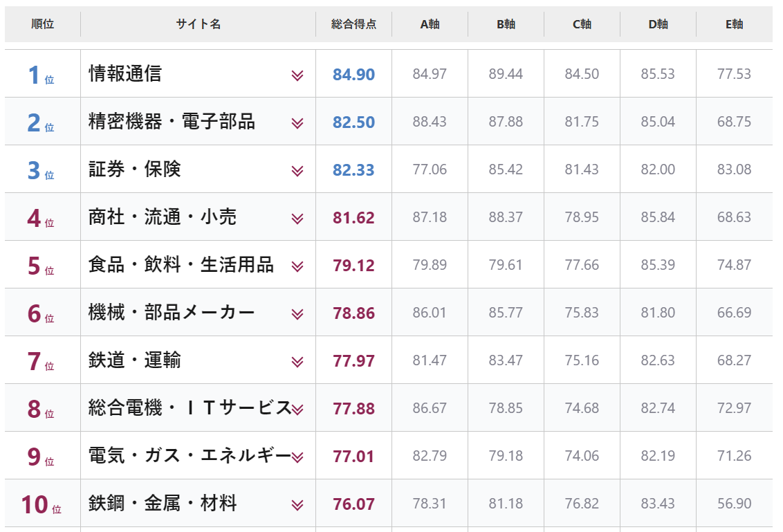This screenshot has width=783, height=532.
Task: Expand the 証券・保険 row chevron
Action: pos(297,171)
